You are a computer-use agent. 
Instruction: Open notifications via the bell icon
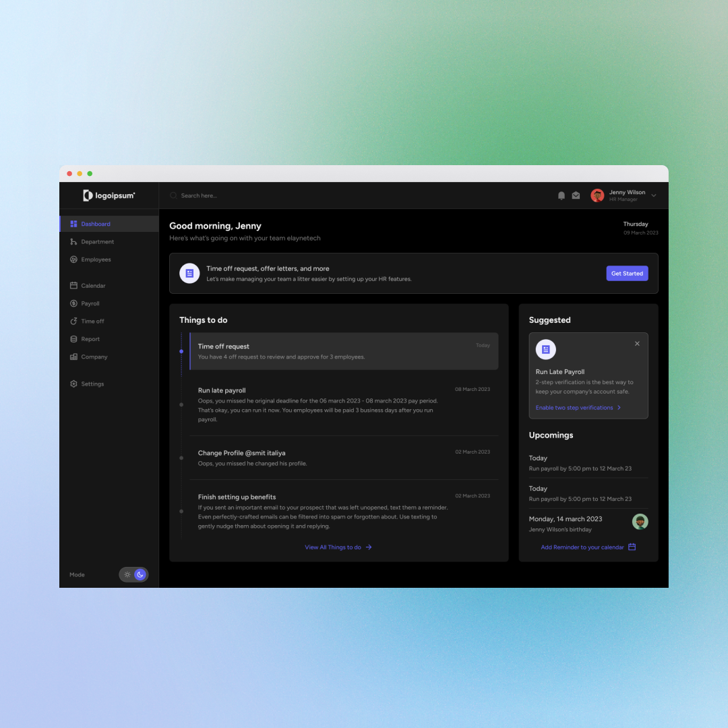[x=562, y=195]
